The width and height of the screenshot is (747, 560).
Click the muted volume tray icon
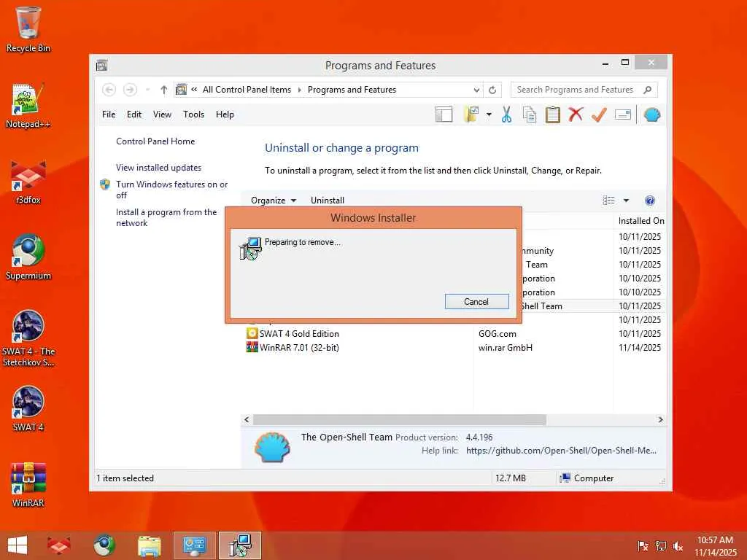point(678,546)
